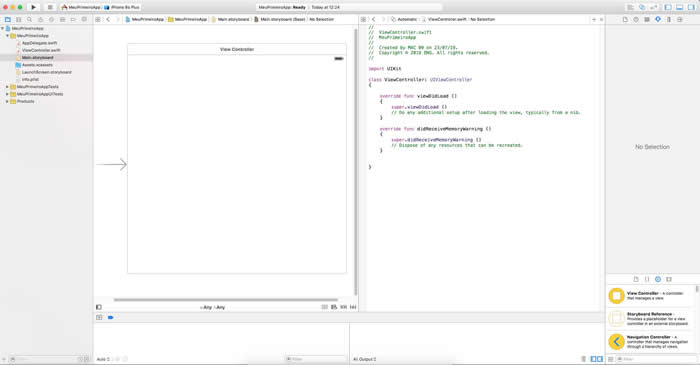This screenshot has height=365, width=700.
Task: Show the File Template library tab
Action: (x=636, y=279)
